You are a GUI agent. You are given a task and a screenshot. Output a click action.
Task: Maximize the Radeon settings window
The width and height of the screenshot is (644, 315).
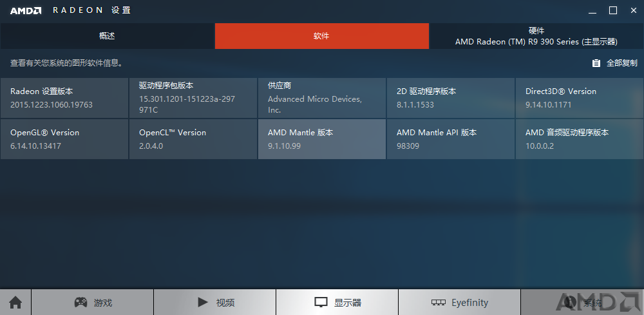tap(613, 11)
